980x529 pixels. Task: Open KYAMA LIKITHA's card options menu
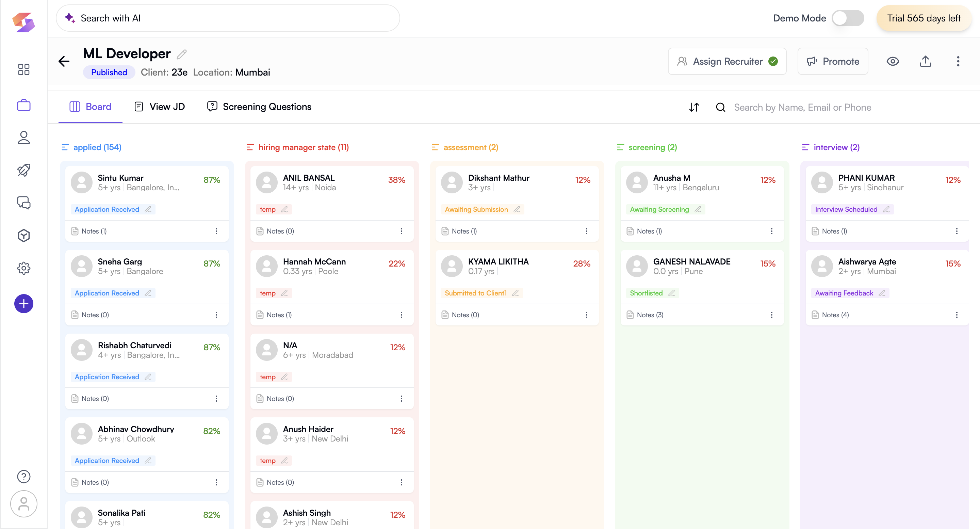pyautogui.click(x=587, y=315)
